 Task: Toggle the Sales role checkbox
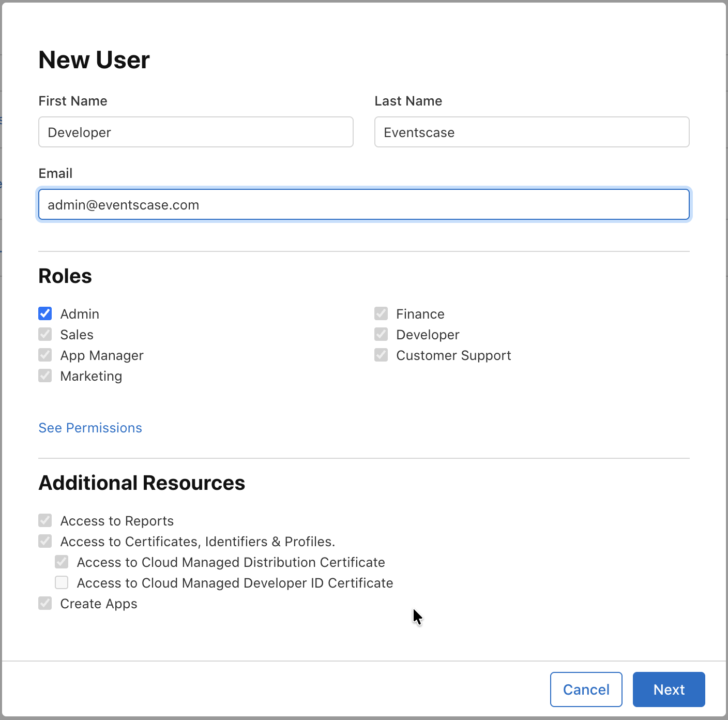(45, 334)
